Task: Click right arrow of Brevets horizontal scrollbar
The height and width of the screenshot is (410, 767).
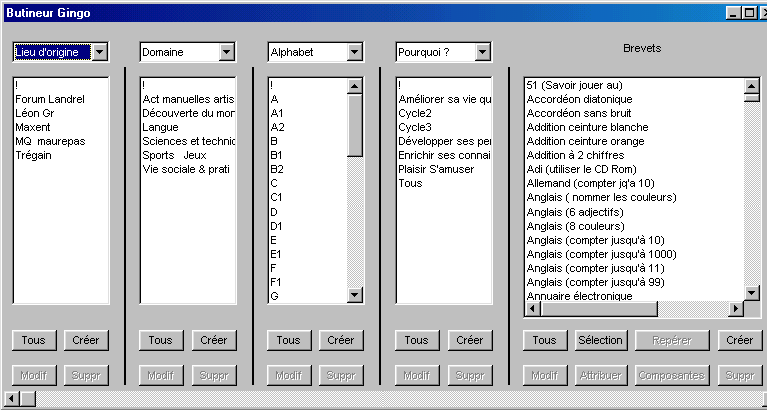Action: click(x=737, y=309)
